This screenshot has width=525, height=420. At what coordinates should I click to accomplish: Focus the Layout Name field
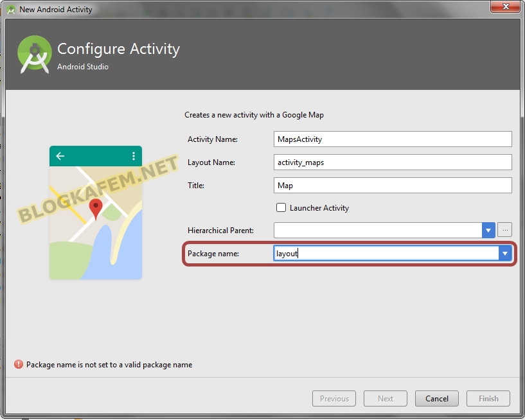[393, 162]
